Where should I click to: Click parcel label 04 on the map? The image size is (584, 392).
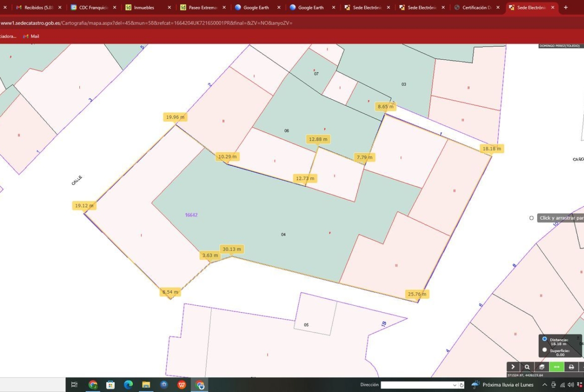click(x=284, y=234)
